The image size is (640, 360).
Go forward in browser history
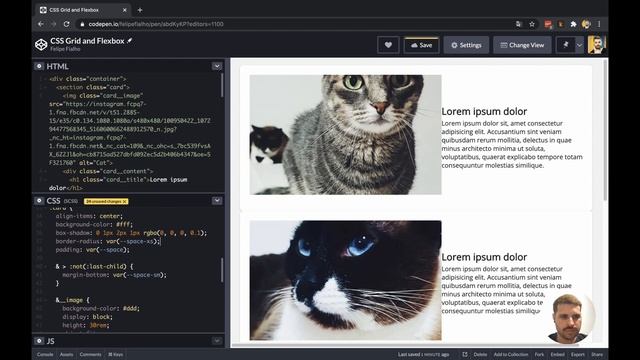53,24
